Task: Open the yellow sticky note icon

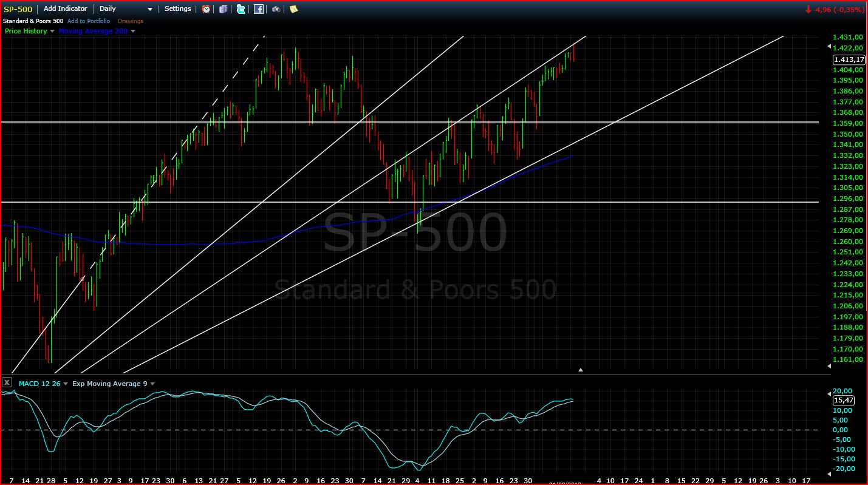Action: click(x=293, y=9)
